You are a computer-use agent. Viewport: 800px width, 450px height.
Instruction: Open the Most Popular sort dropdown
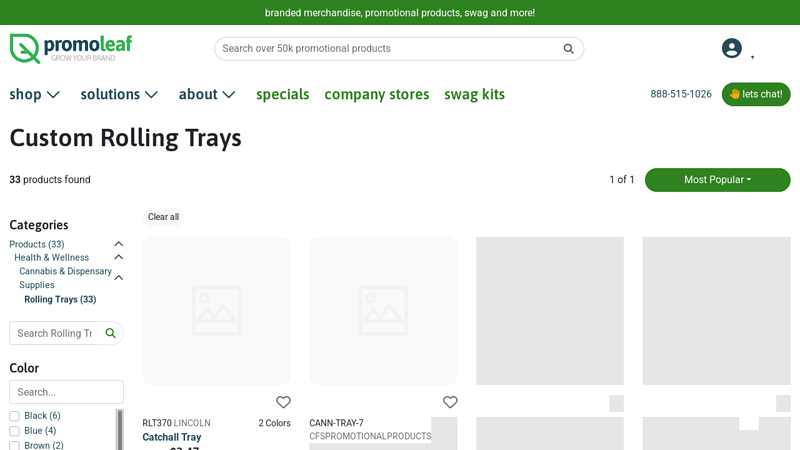(717, 180)
